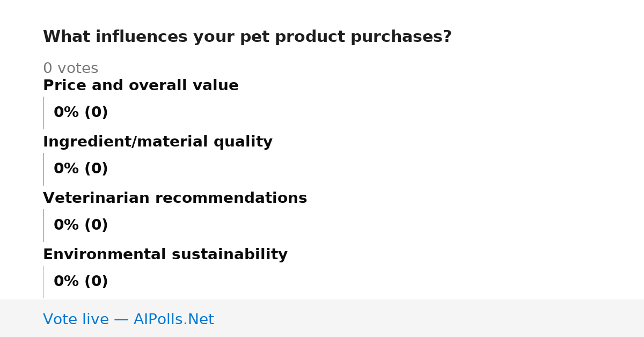
Task: Click the gray footer bar area
Action: point(322,318)
